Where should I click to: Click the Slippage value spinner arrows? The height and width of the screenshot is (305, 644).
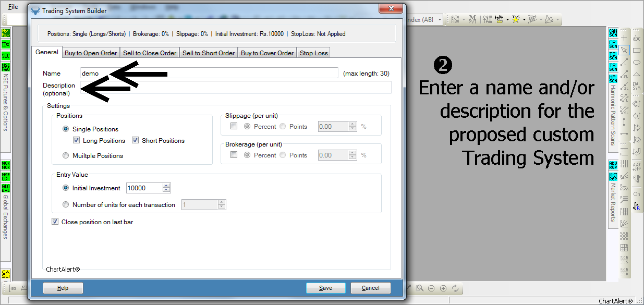point(353,126)
